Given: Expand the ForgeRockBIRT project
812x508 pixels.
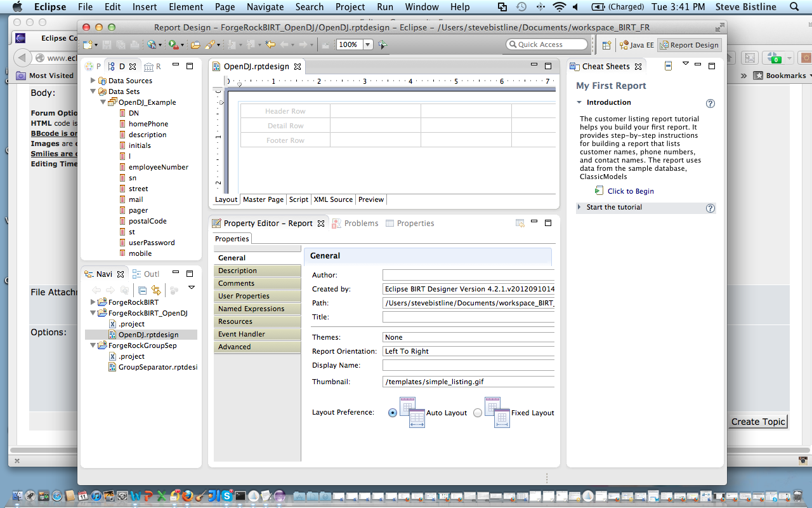Looking at the screenshot, I should pos(93,302).
